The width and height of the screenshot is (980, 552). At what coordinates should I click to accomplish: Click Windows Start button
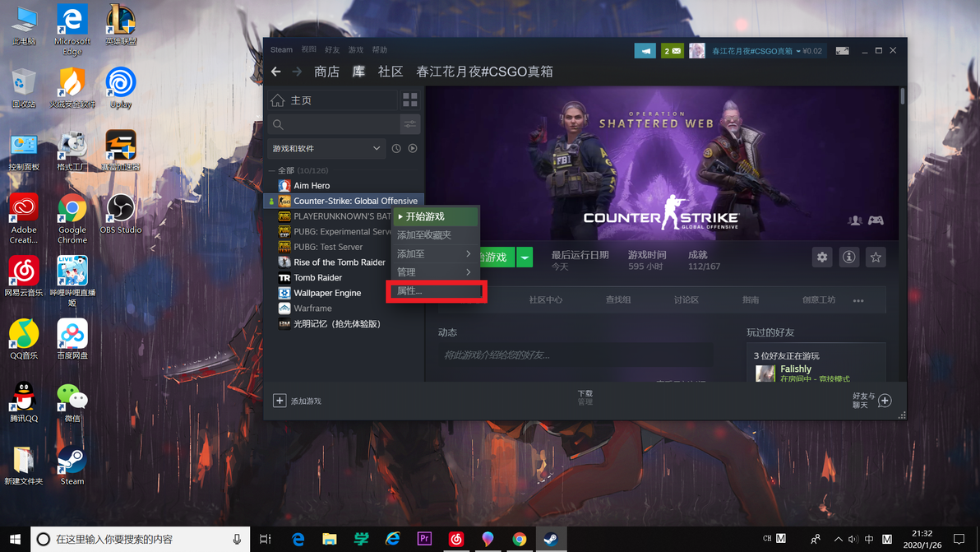(x=15, y=539)
